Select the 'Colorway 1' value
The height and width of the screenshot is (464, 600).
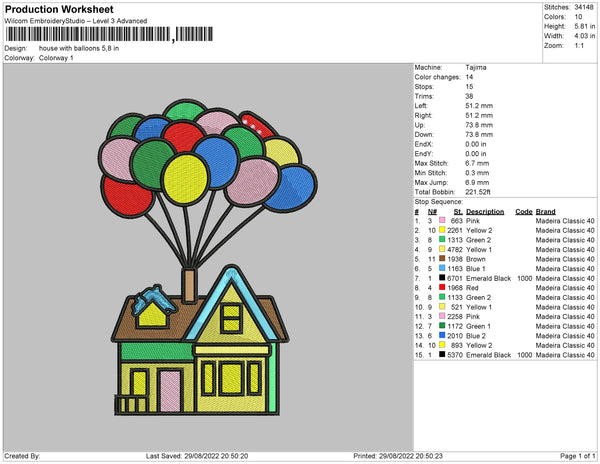point(56,58)
